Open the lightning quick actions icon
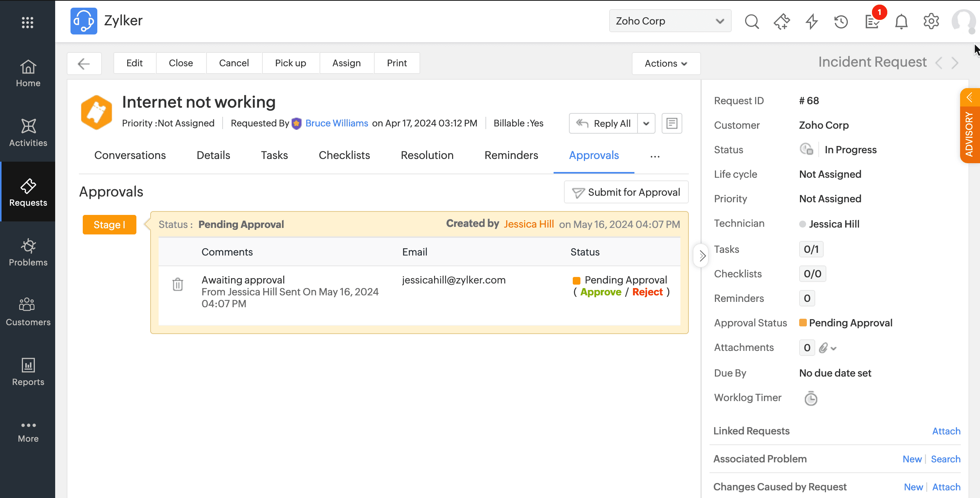 coord(811,21)
